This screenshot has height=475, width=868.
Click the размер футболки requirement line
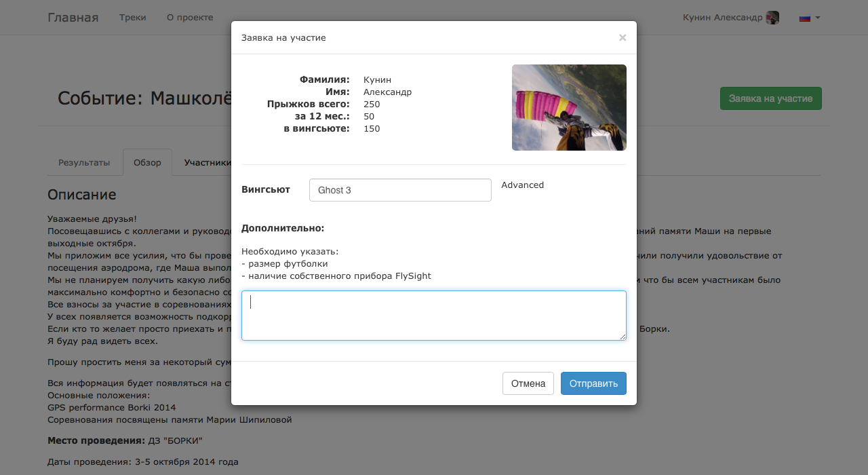pos(285,264)
